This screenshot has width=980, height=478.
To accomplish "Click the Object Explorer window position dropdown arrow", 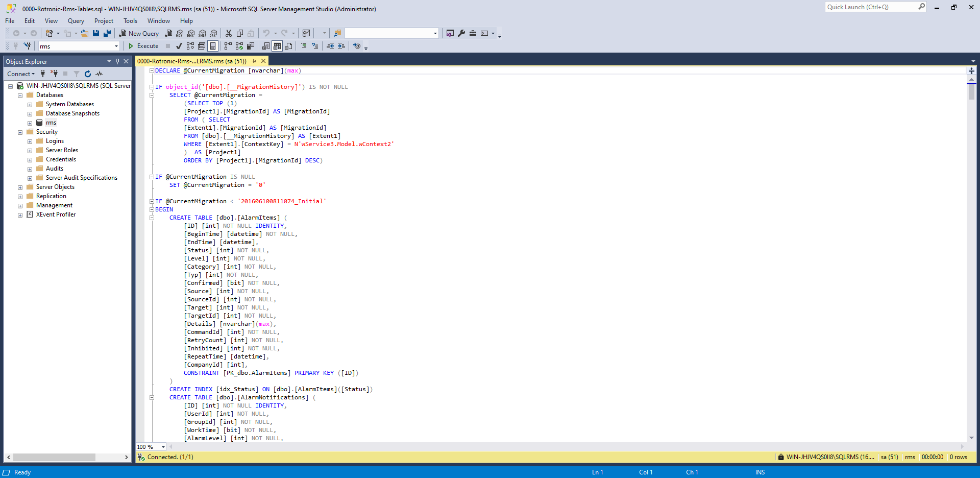I will coord(109,61).
